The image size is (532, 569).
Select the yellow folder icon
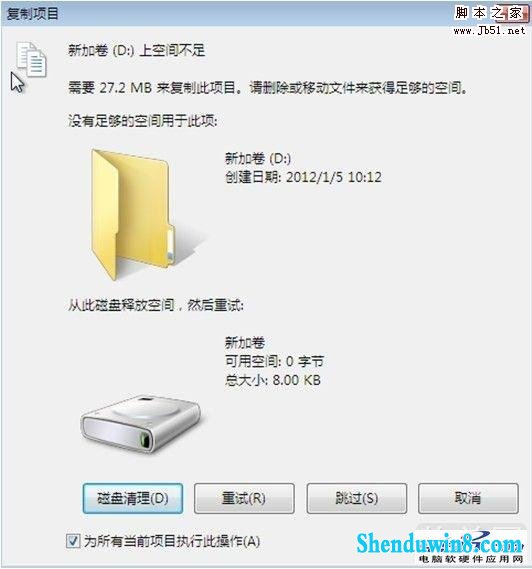point(132,214)
